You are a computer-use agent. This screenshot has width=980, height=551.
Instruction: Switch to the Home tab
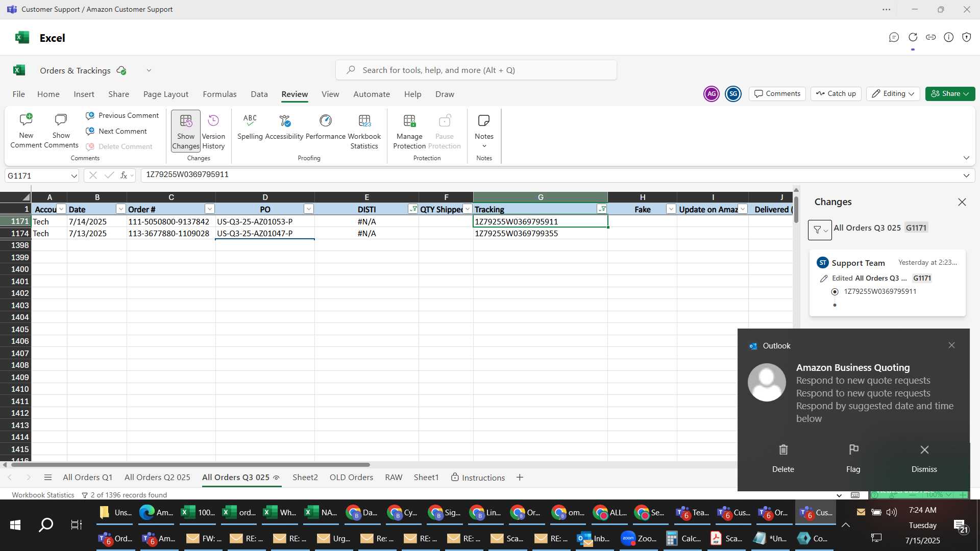pyautogui.click(x=48, y=94)
